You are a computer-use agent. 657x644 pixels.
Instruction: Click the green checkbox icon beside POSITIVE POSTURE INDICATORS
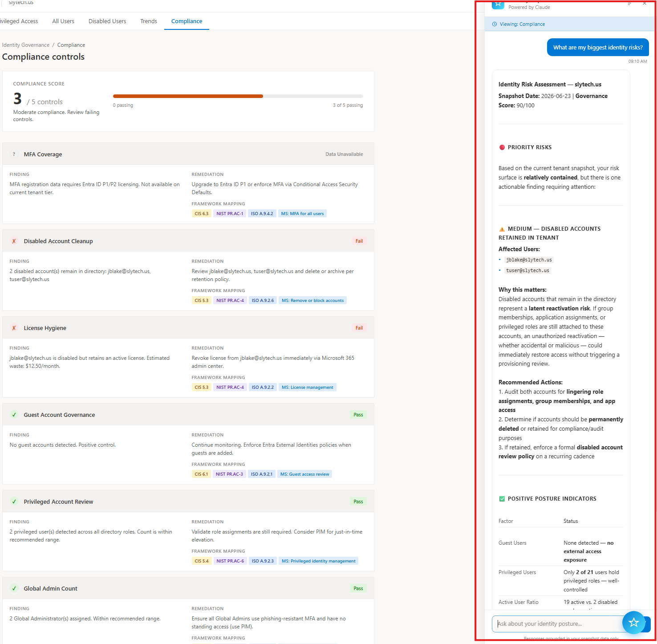click(502, 499)
